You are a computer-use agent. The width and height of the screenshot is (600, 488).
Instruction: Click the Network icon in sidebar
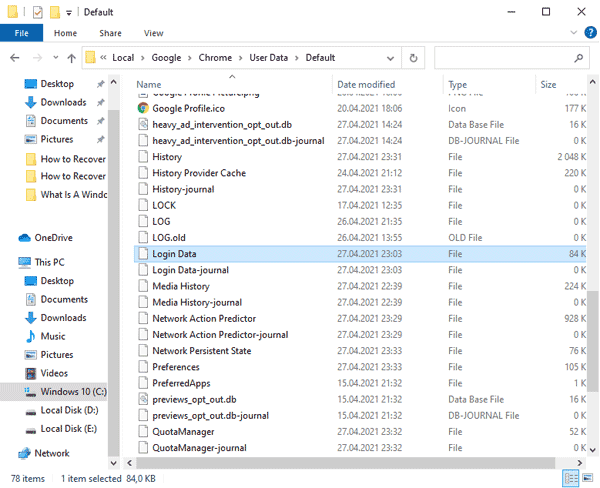pos(24,453)
